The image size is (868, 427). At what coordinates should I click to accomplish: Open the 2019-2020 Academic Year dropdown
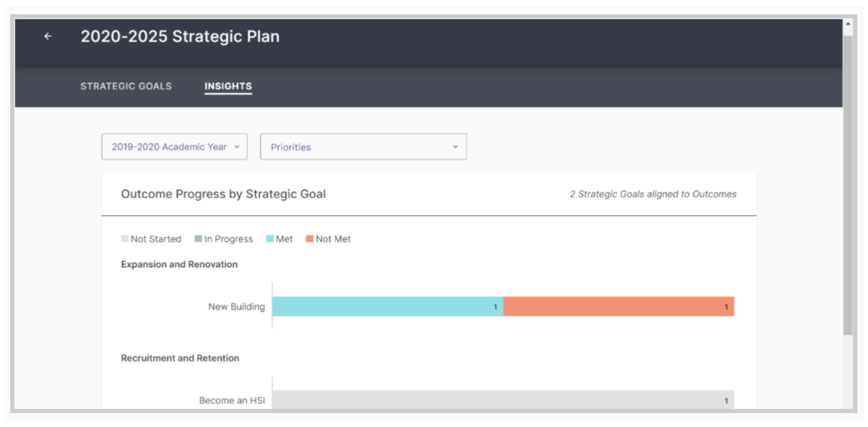174,147
